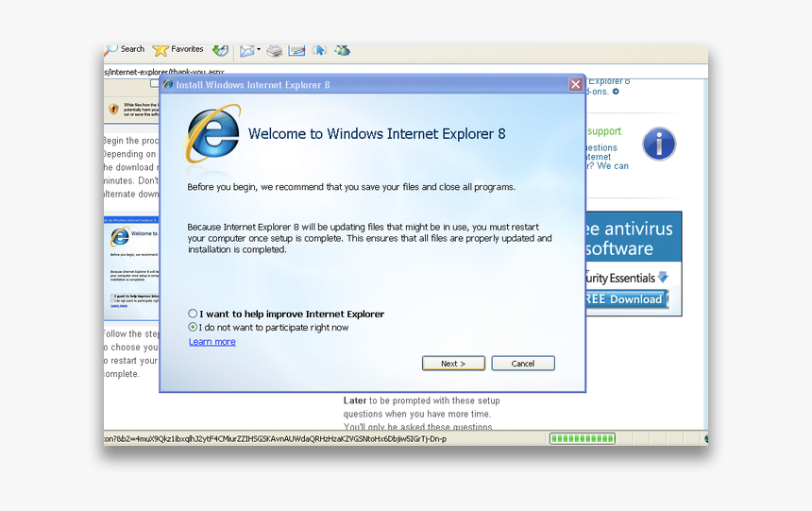This screenshot has height=511, width=812.
Task: Click the 'Welcome to Windows Internet Explorer 8' heading
Action: point(377,134)
